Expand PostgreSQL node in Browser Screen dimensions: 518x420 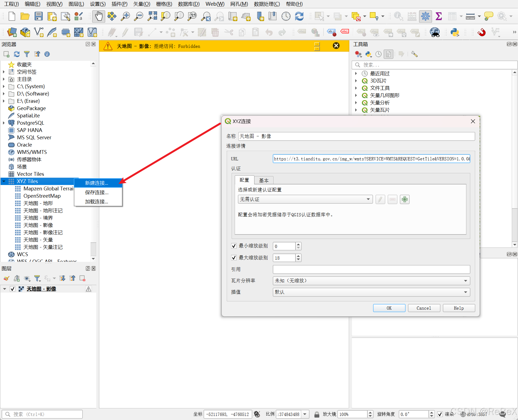tap(4, 123)
